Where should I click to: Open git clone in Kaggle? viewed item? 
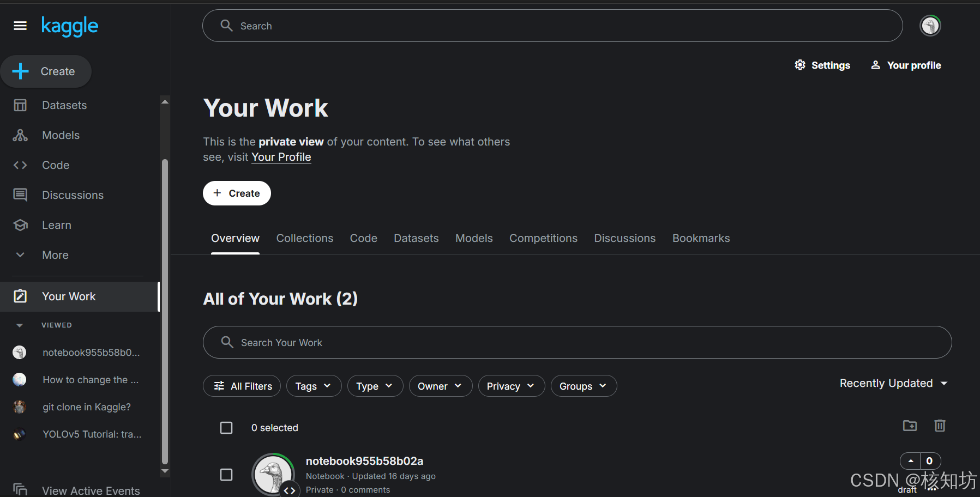[x=87, y=407]
